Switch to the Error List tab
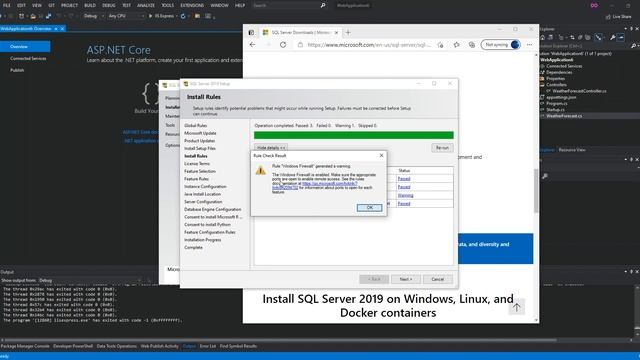 (x=208, y=346)
